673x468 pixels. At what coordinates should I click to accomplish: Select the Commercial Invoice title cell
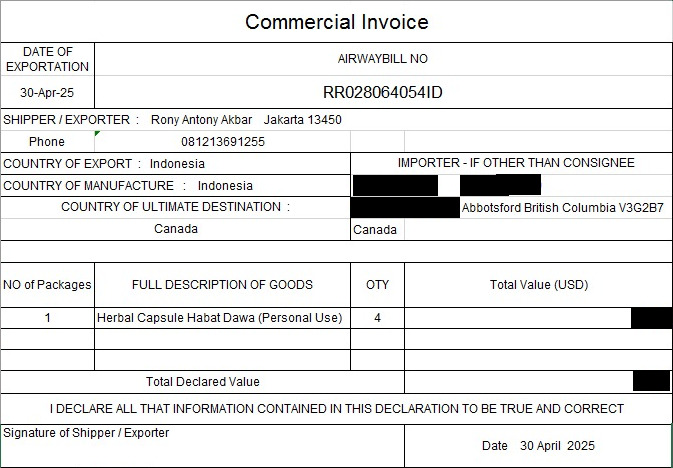336,21
